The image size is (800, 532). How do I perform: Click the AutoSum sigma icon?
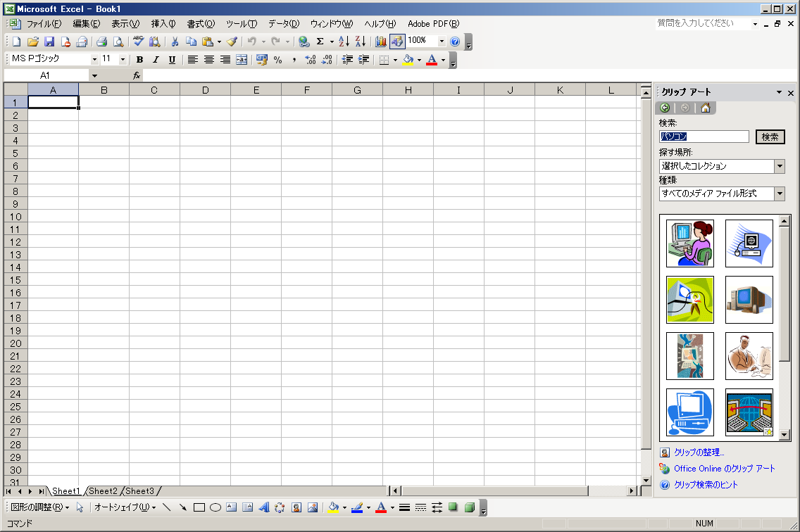(320, 42)
